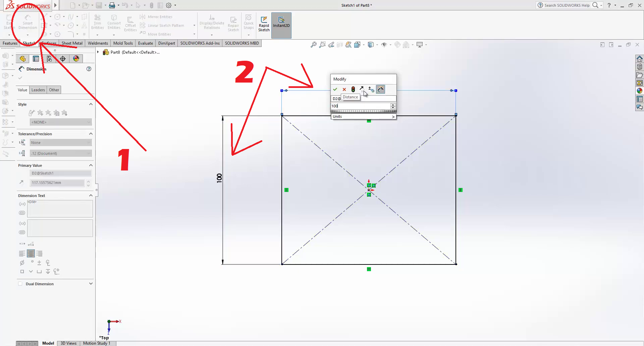Screen dimensions: 644x346
Task: Click the Rapid Sketch tool
Action: [x=264, y=24]
